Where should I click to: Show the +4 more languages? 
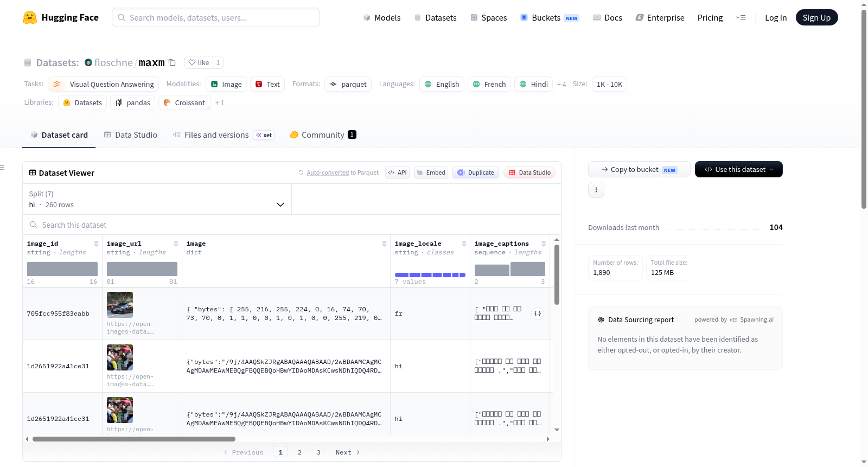point(561,84)
